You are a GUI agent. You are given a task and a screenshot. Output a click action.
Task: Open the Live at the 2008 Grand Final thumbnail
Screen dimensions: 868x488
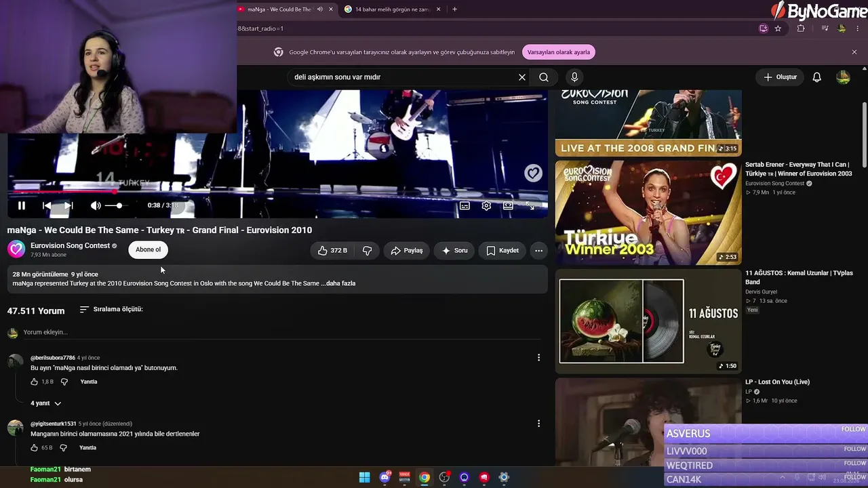[648, 123]
